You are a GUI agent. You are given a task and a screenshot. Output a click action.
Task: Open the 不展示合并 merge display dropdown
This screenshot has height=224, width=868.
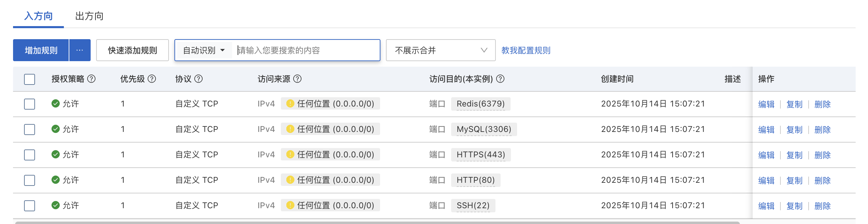(441, 50)
